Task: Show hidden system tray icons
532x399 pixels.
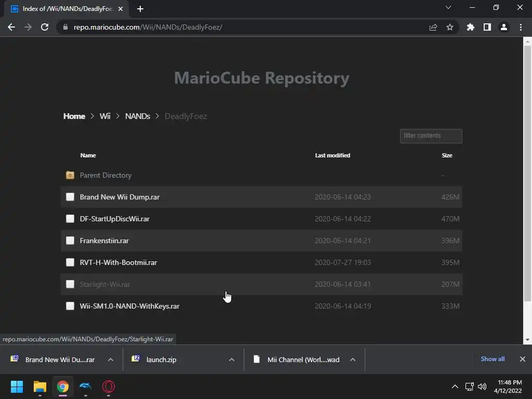Action: tap(455, 387)
